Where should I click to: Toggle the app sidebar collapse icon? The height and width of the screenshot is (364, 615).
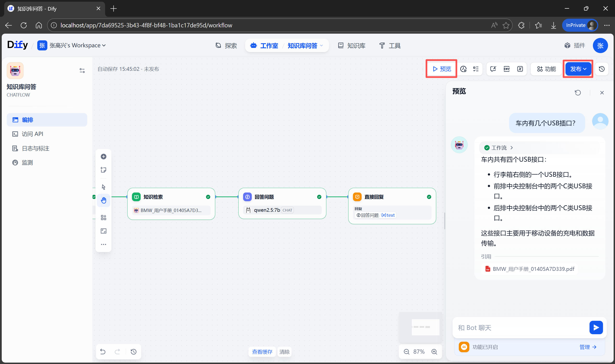pos(82,71)
